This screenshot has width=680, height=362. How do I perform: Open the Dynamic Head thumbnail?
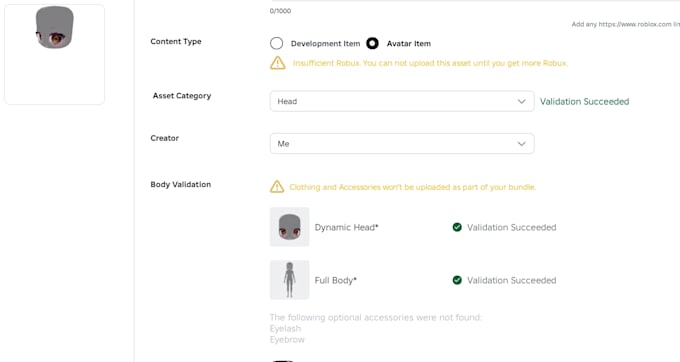(290, 227)
